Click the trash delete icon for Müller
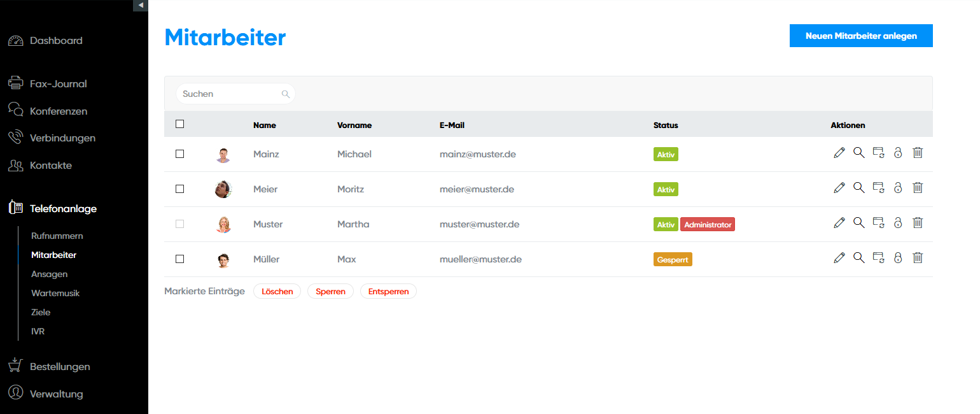The height and width of the screenshot is (414, 980). click(918, 258)
